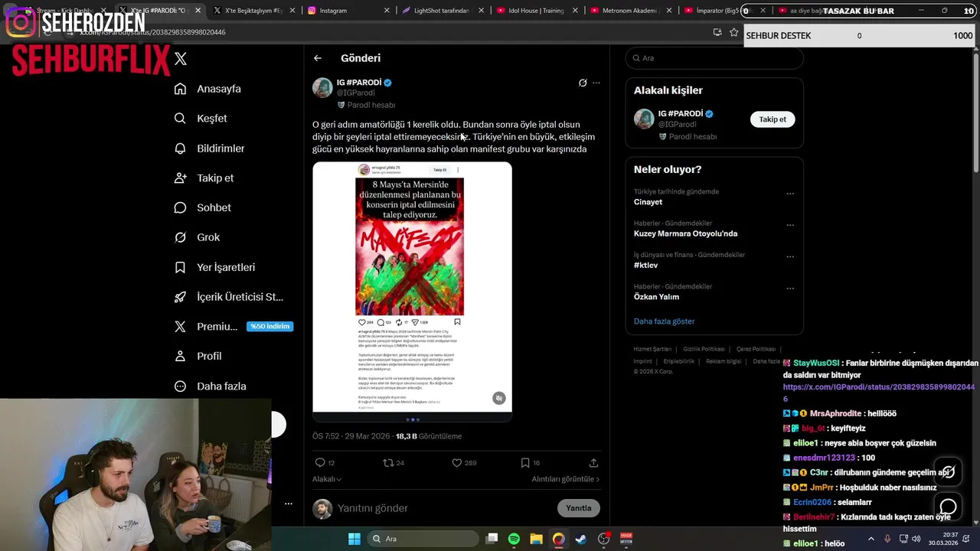Open Anasayfa home icon
The height and width of the screenshot is (551, 980).
(x=180, y=89)
